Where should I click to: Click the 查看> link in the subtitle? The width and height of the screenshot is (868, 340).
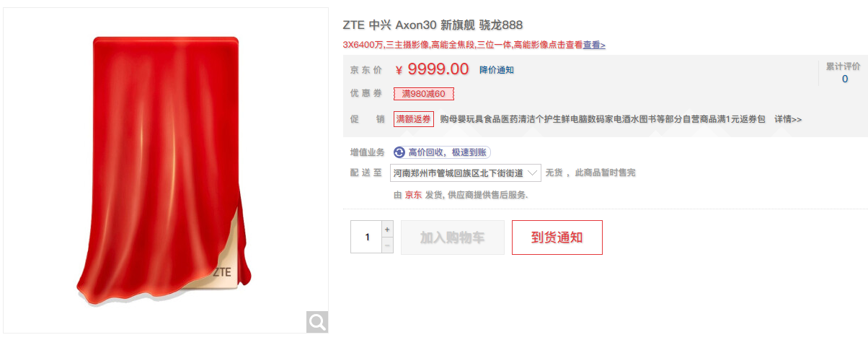(595, 45)
